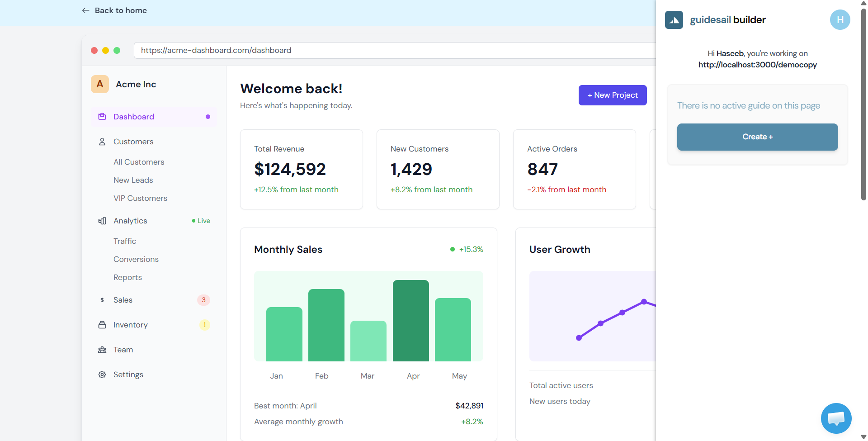Click the Dashboard sidebar icon

(102, 117)
